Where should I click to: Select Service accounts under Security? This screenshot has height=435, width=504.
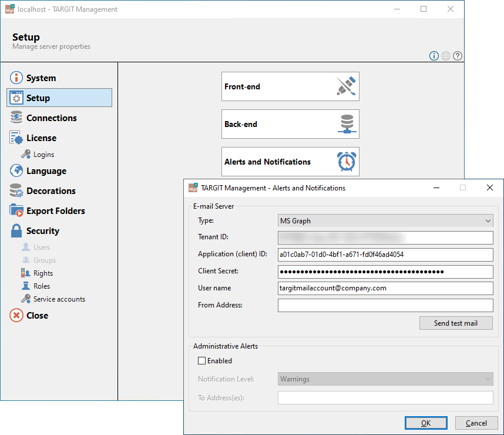coord(59,299)
